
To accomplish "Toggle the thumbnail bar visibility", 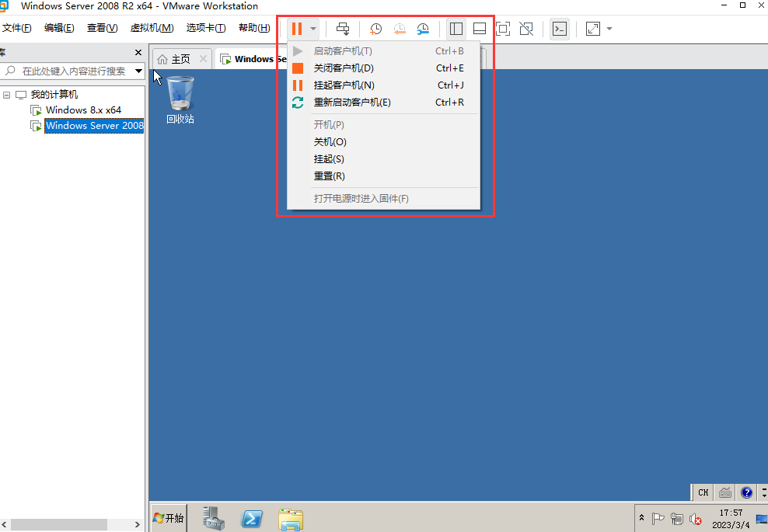I will [x=479, y=29].
